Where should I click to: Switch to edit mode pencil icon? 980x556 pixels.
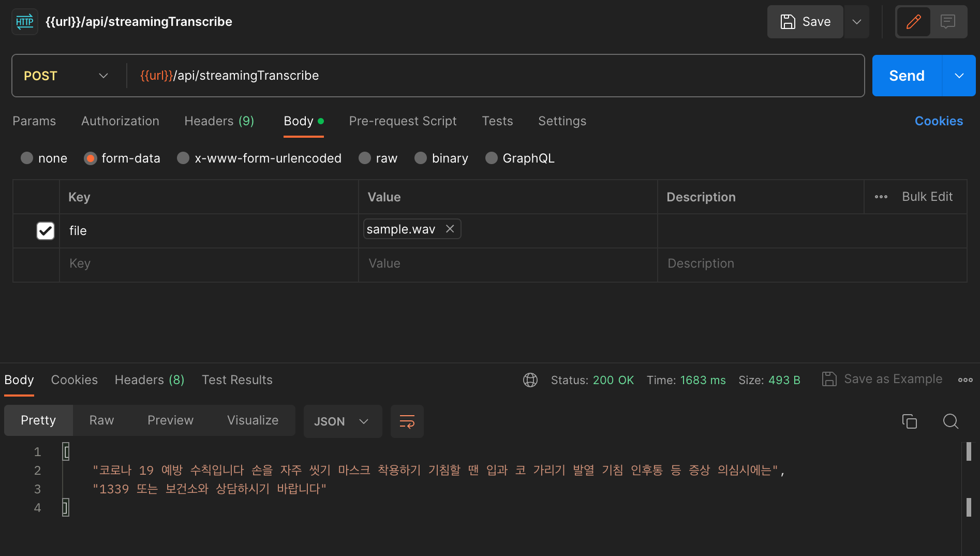[914, 22]
